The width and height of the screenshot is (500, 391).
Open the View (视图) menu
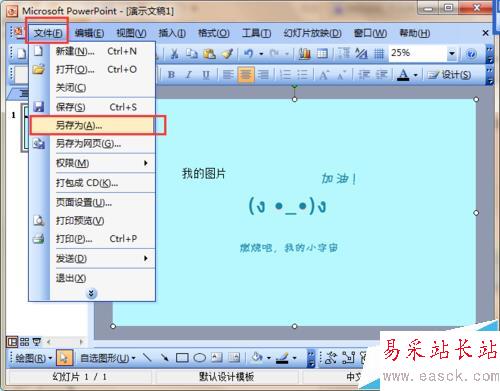click(x=131, y=33)
